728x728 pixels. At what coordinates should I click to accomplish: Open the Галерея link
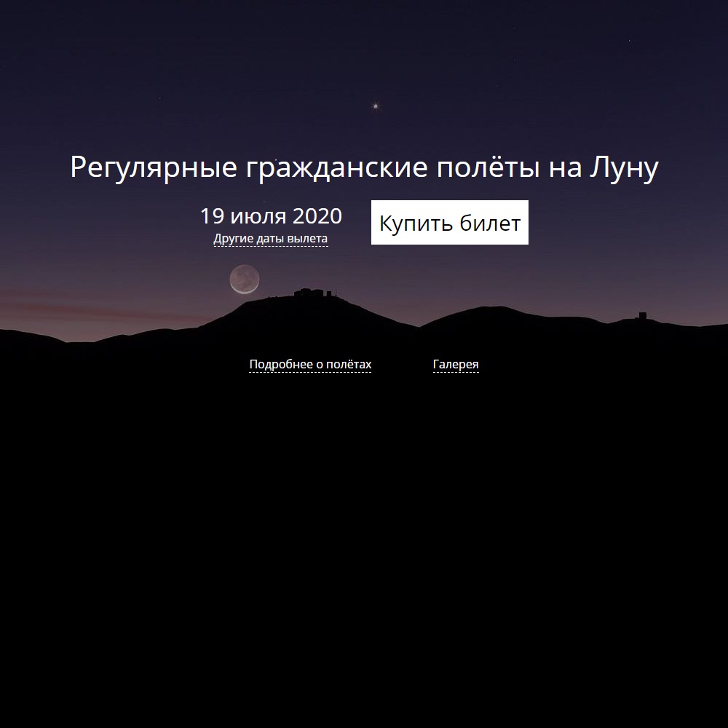[456, 365]
